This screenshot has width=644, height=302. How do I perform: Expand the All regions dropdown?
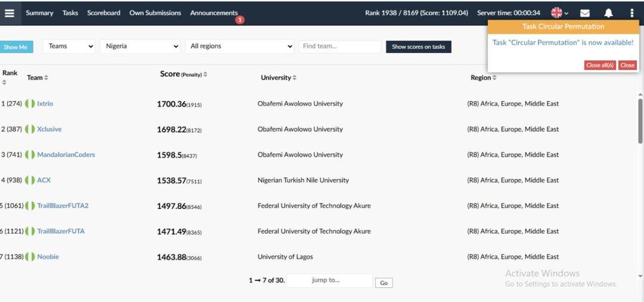tap(240, 46)
